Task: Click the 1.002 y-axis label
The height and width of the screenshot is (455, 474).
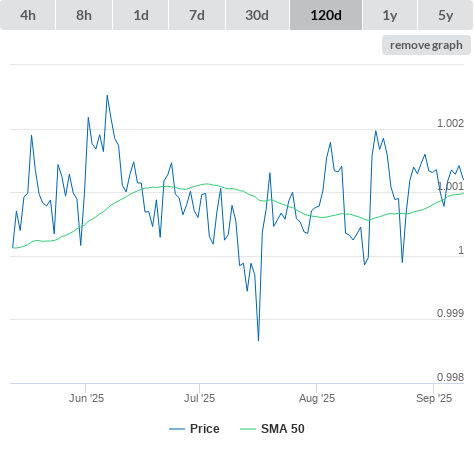Action: coord(450,123)
